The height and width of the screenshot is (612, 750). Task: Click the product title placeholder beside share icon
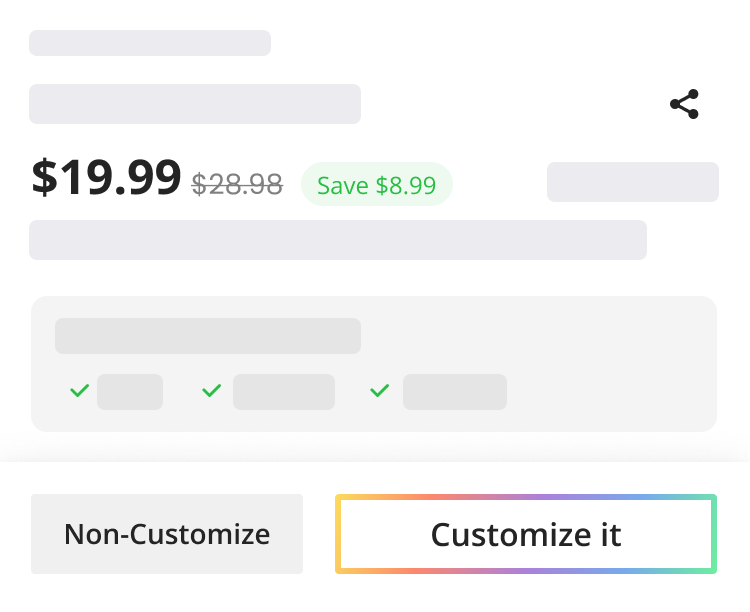tap(195, 104)
